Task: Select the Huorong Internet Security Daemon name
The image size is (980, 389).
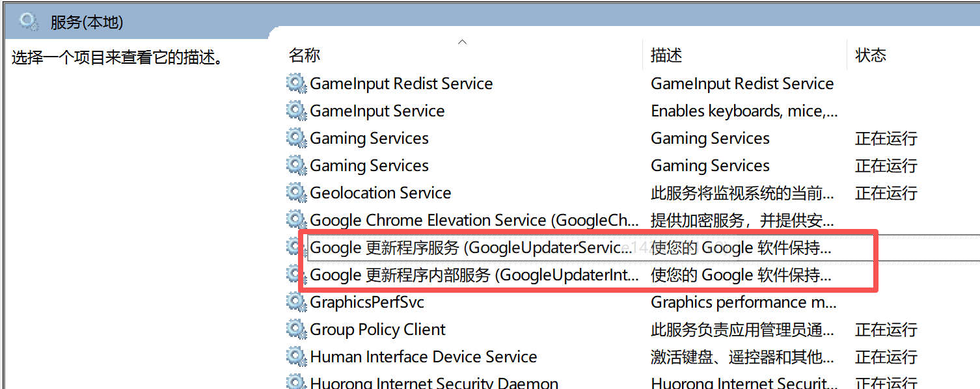Action: 434,382
